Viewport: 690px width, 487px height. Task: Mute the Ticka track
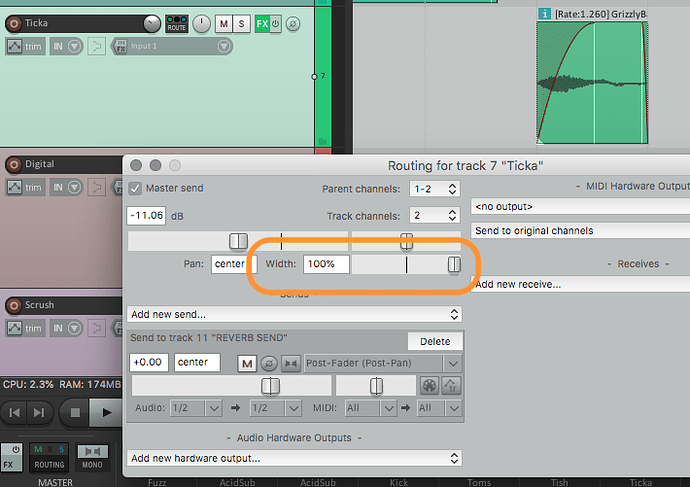point(224,24)
